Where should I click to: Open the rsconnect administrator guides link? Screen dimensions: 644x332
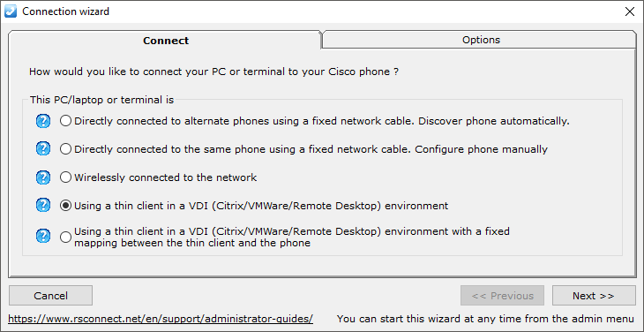click(161, 319)
